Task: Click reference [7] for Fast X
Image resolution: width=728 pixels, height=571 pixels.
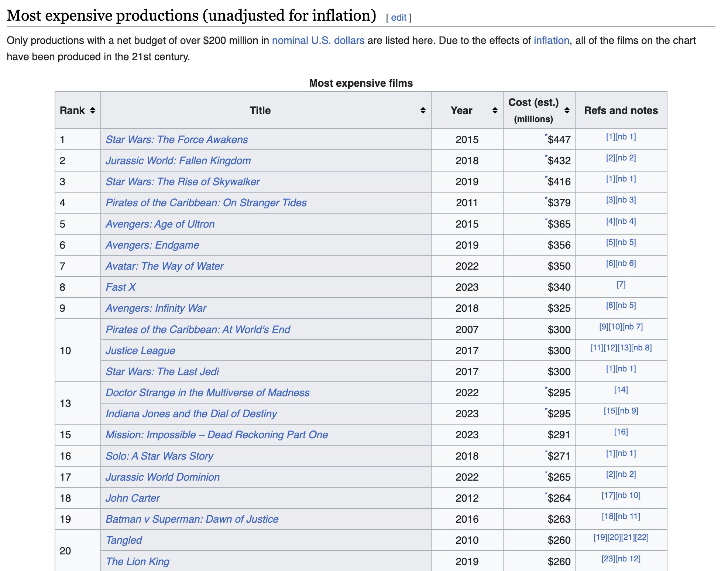Action: [x=621, y=284]
